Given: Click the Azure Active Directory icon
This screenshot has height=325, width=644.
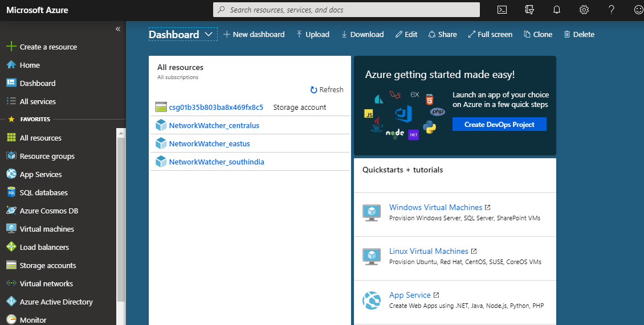Looking at the screenshot, I should coord(11,301).
